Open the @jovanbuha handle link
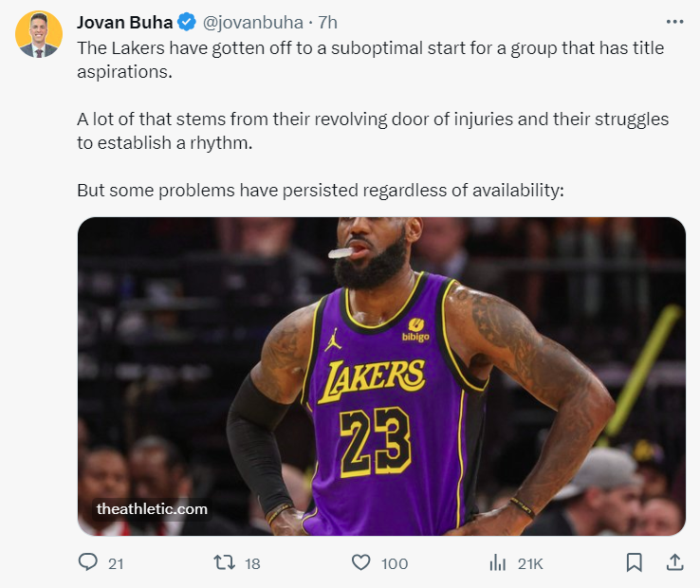Screen dimensions: 700x588 pyautogui.click(x=252, y=23)
